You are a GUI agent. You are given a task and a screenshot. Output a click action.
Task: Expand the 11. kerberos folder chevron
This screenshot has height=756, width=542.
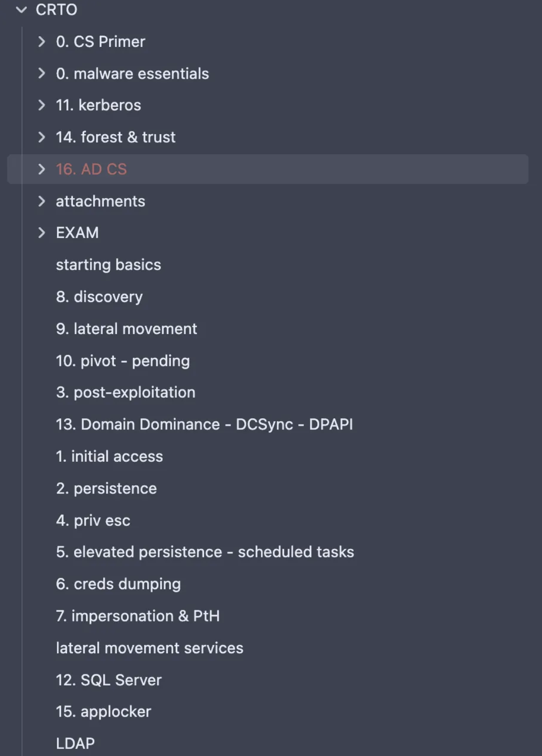click(42, 105)
